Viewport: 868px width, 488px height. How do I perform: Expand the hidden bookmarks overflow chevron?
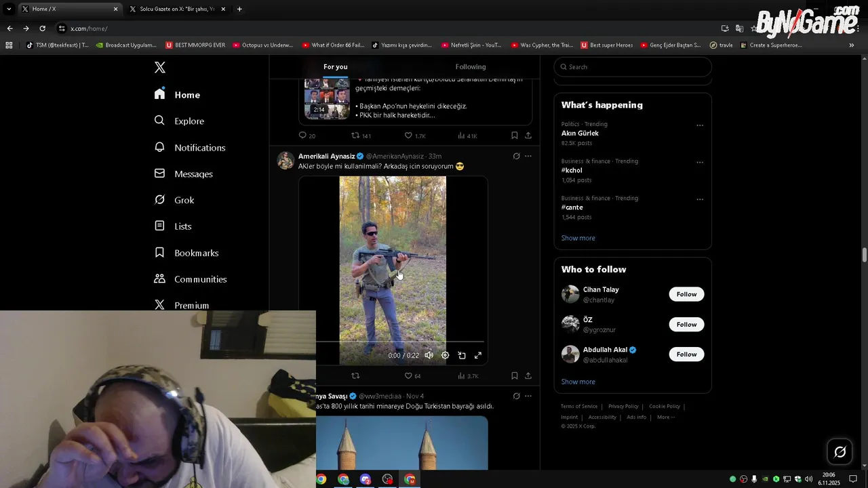coord(852,45)
